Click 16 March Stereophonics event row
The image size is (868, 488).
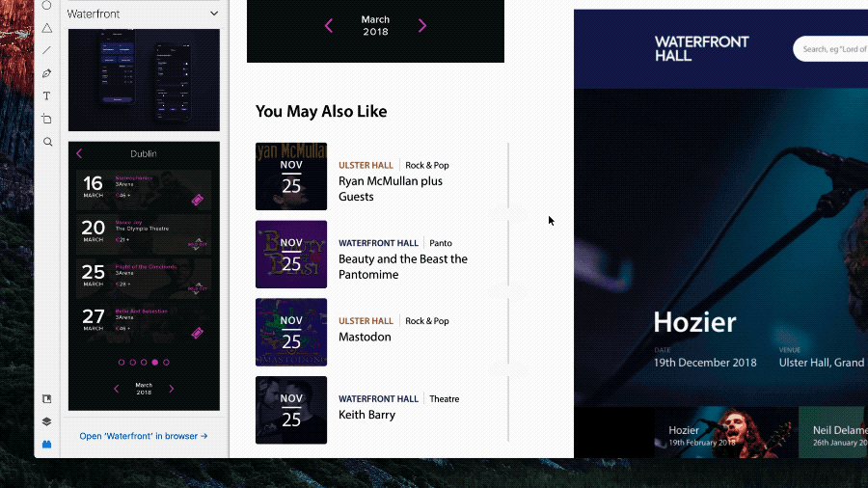pos(144,190)
